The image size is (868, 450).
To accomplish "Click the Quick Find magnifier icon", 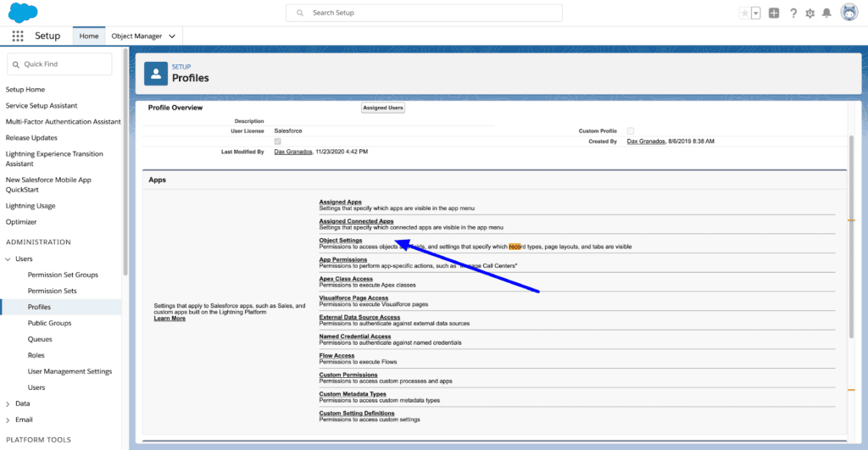I will coord(16,64).
